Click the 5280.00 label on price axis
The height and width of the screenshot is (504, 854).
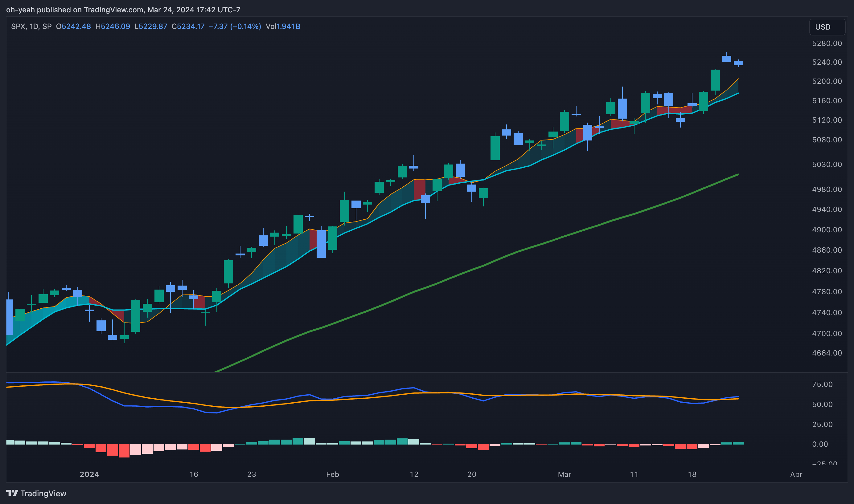(x=827, y=43)
